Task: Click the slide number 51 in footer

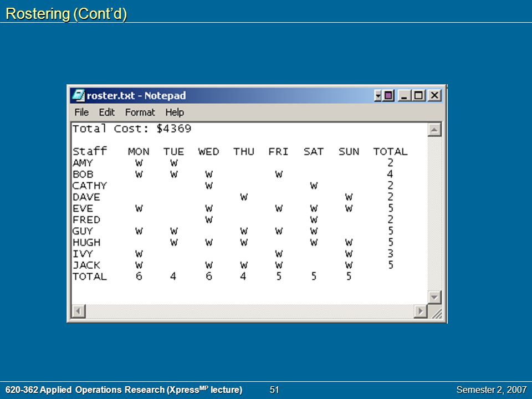Action: click(274, 390)
